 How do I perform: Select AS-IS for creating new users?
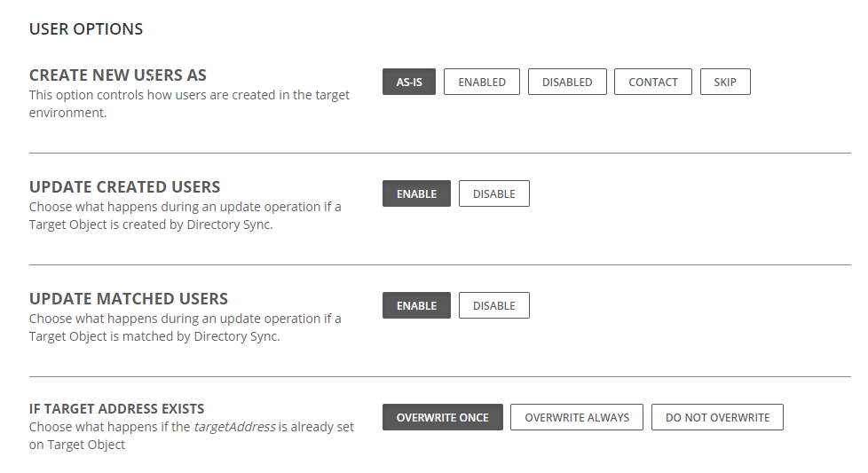409,82
